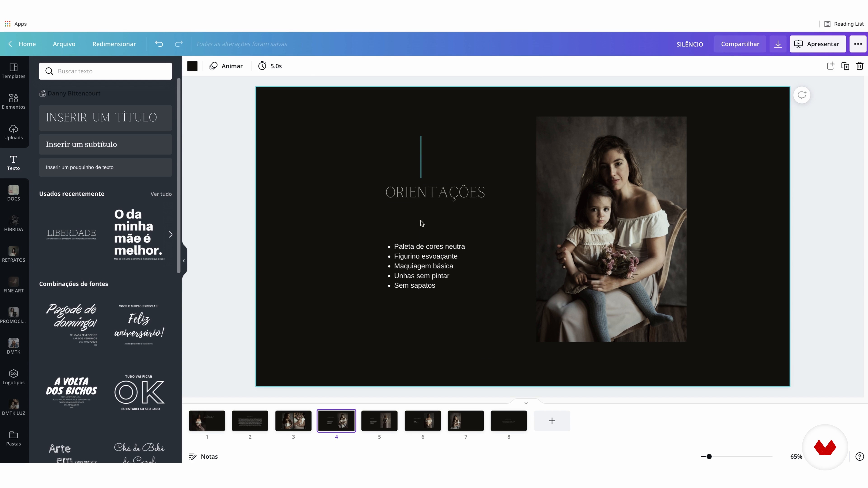868x488 pixels.
Task: Open the 5.0s page duration setting
Action: tap(270, 66)
